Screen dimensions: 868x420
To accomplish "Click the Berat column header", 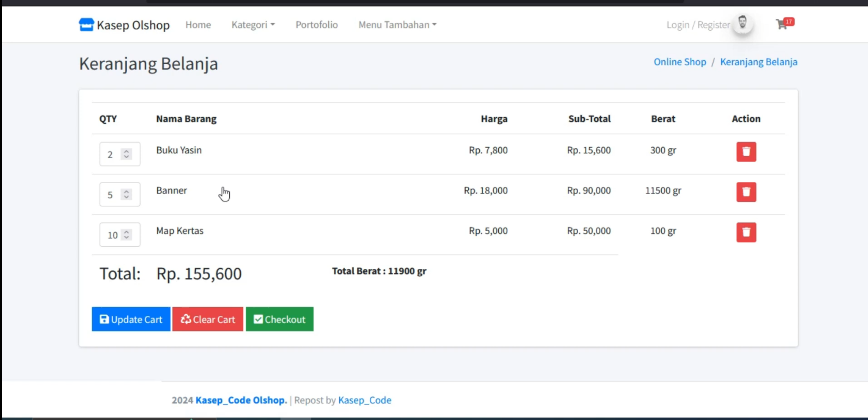I will pos(663,119).
